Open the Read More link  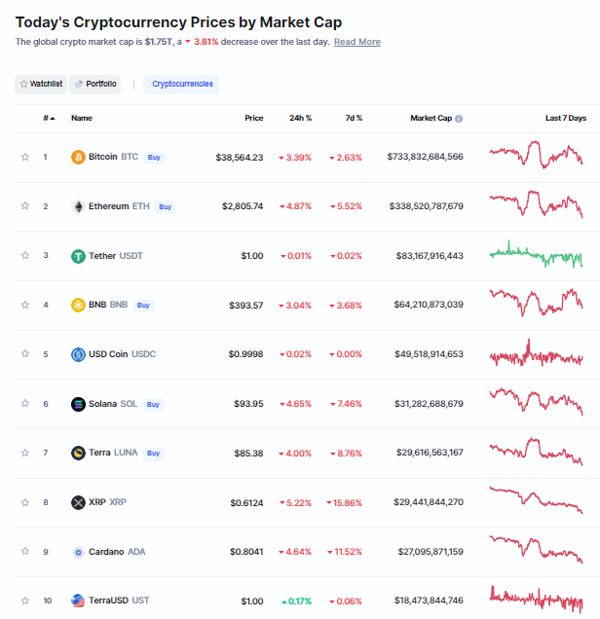pos(357,42)
